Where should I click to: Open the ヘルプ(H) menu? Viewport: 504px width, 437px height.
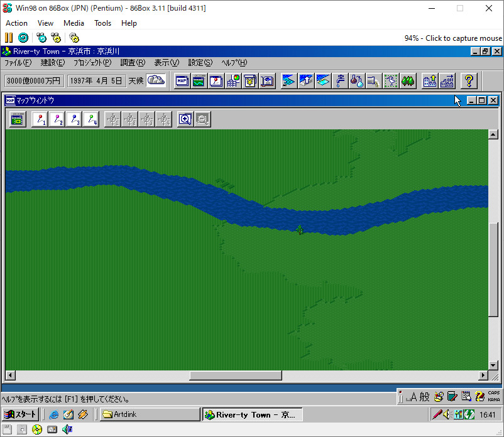click(234, 63)
